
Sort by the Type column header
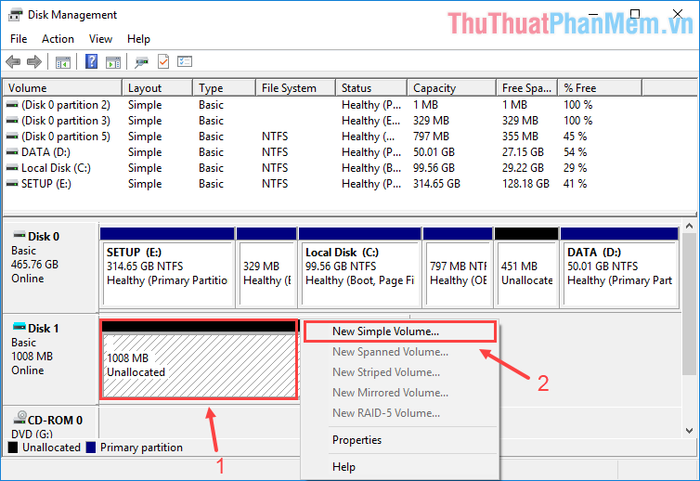click(224, 88)
